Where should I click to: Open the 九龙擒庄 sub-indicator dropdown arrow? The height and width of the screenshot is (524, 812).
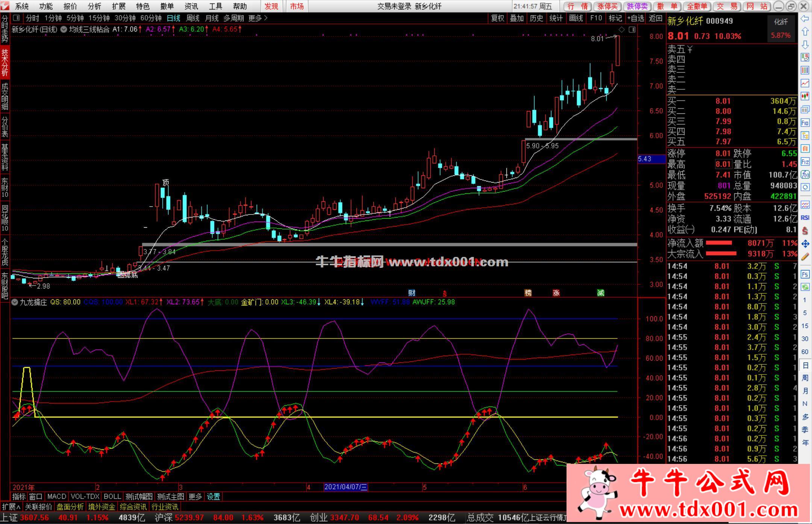pyautogui.click(x=15, y=302)
